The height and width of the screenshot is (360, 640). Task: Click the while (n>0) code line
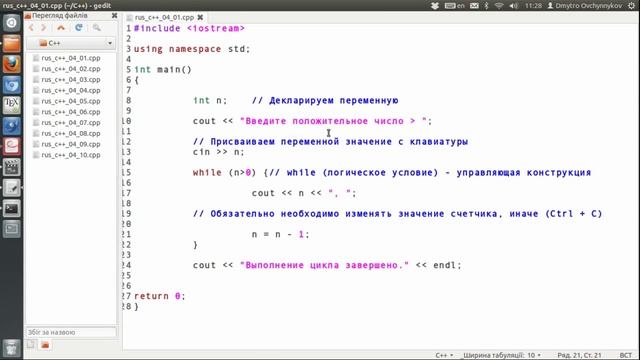pyautogui.click(x=392, y=173)
